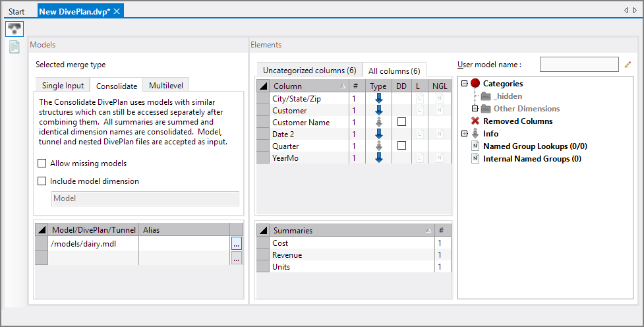644x327 pixels.
Task: Click the User model name text field
Action: coord(579,65)
